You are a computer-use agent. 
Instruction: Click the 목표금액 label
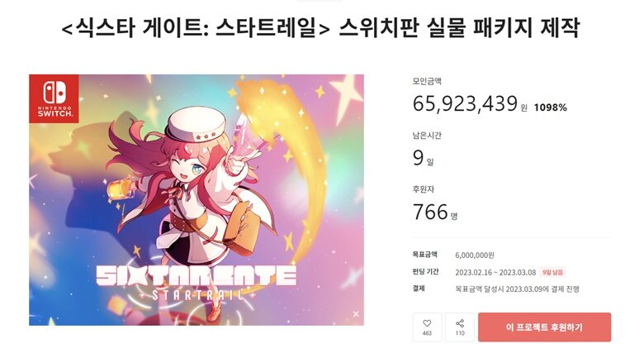425,255
